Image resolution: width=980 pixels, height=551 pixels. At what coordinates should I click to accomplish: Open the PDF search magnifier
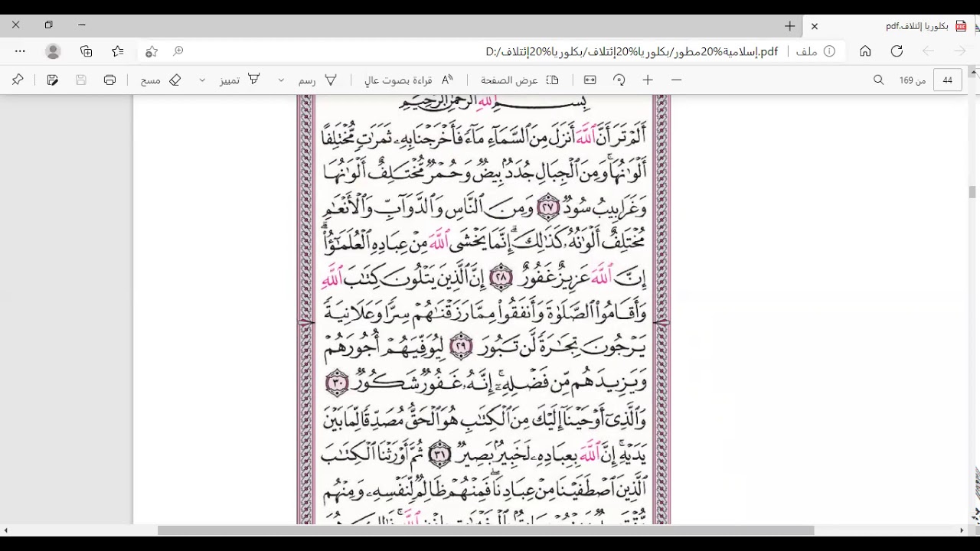tap(879, 80)
